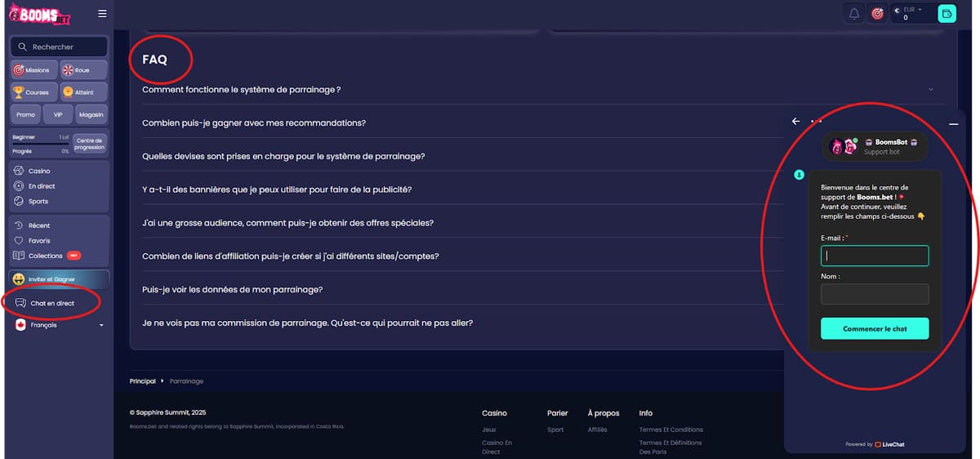Expand 'Combien de liens d'affiliation' question

tap(291, 256)
